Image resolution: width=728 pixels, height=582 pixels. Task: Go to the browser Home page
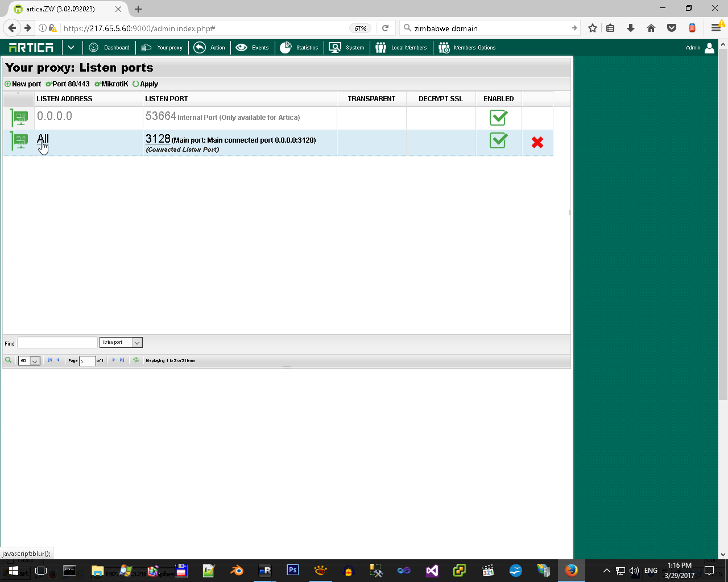coord(651,28)
